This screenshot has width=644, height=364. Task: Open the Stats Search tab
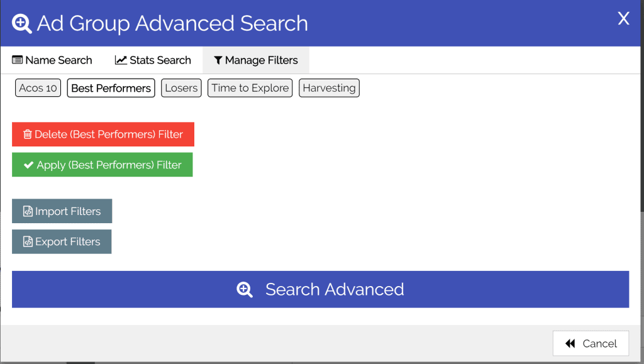coord(153,60)
